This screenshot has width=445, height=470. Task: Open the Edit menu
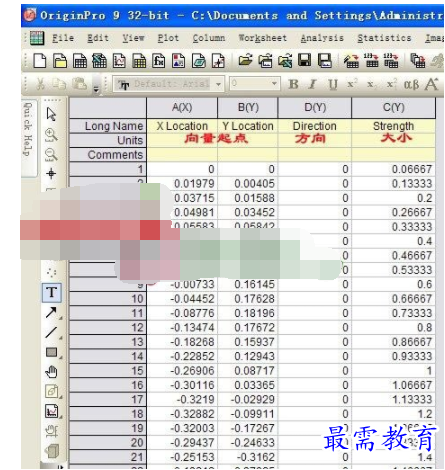98,38
